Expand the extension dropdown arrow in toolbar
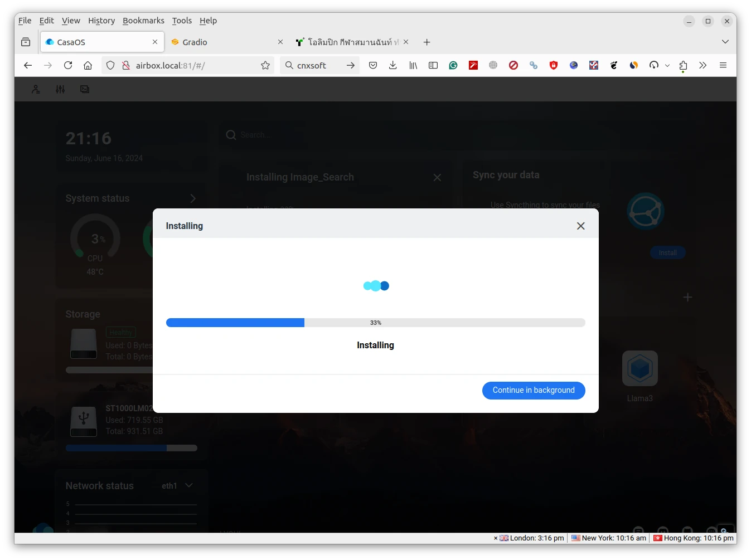This screenshot has width=751, height=560. click(667, 65)
